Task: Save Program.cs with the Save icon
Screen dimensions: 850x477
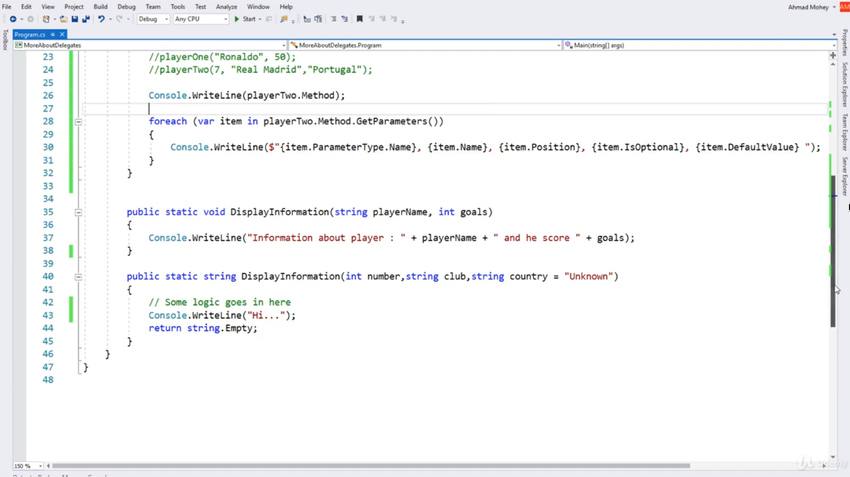Action: [x=75, y=19]
